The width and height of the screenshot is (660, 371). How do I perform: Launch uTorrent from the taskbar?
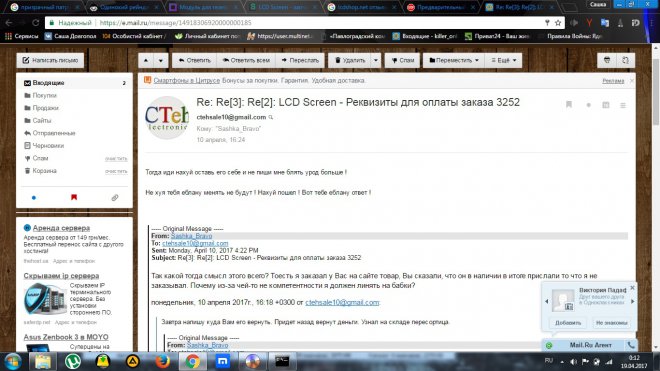click(x=73, y=361)
